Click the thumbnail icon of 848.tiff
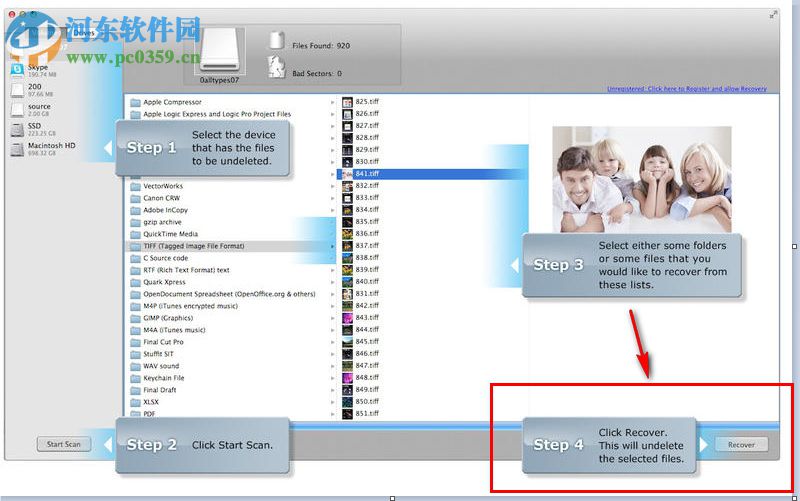Viewport: 800px width, 501px height. [347, 378]
